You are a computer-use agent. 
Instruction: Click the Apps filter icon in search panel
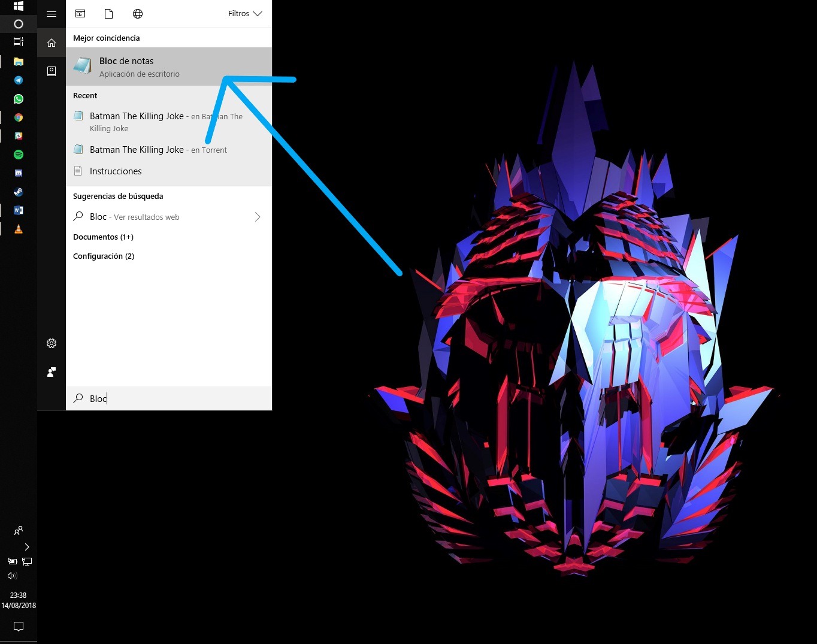80,14
